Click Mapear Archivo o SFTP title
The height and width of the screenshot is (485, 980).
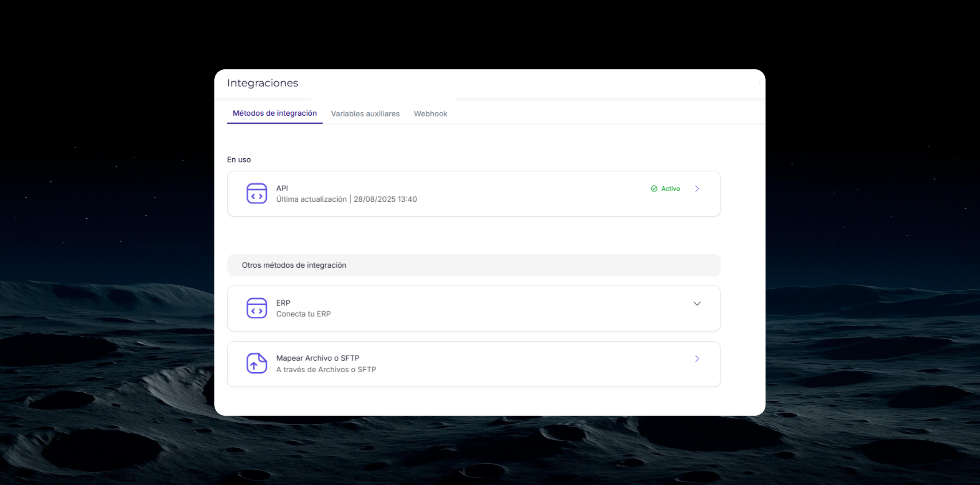(x=317, y=358)
